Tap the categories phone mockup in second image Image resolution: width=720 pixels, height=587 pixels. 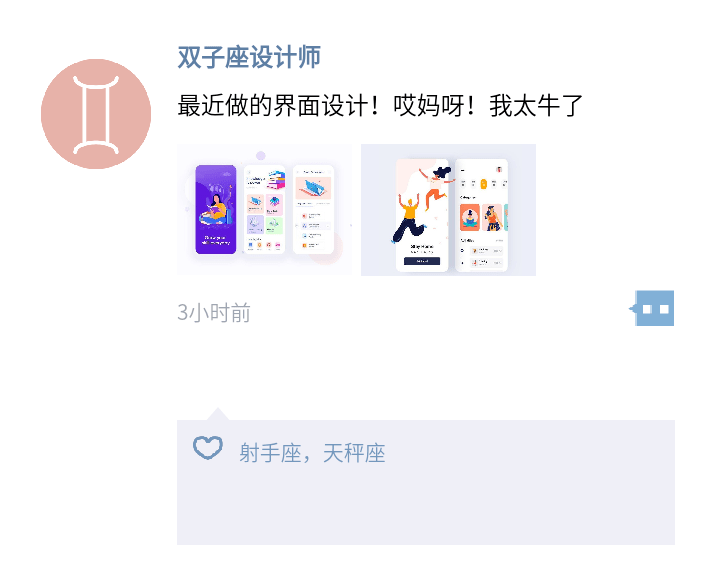[481, 215]
